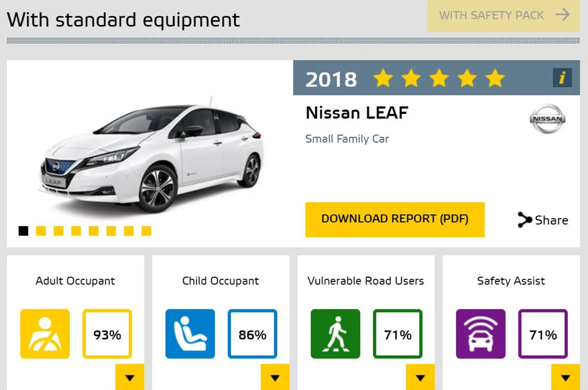588x390 pixels.
Task: Switch to the With Safety Pack view
Action: [503, 16]
